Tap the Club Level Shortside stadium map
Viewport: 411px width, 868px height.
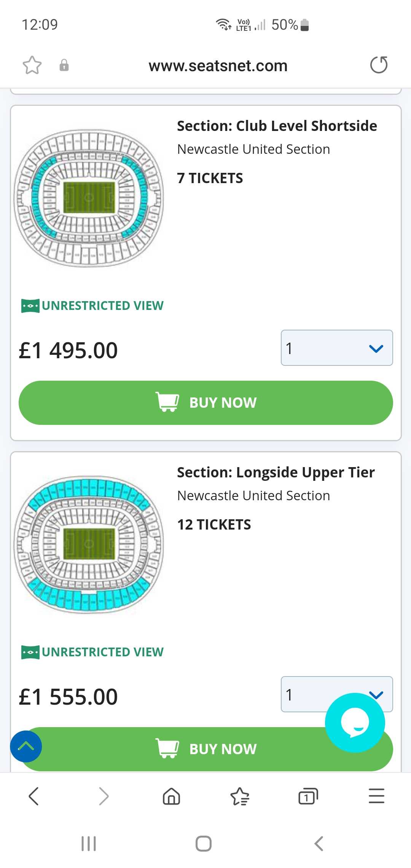coord(89,198)
